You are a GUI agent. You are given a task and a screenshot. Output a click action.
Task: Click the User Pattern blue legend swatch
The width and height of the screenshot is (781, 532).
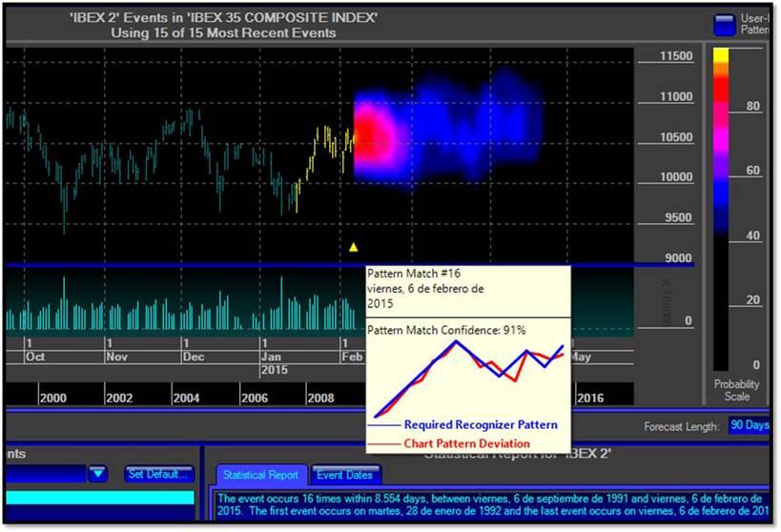pyautogui.click(x=724, y=25)
